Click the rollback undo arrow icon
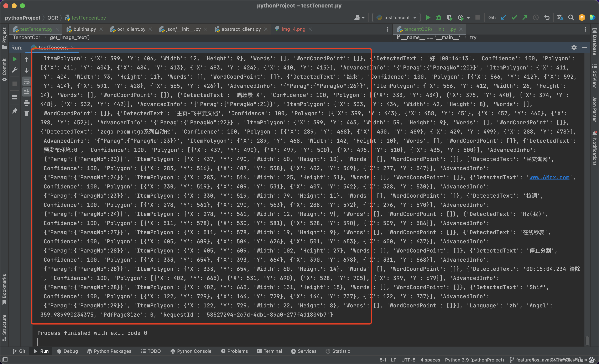 (x=547, y=17)
